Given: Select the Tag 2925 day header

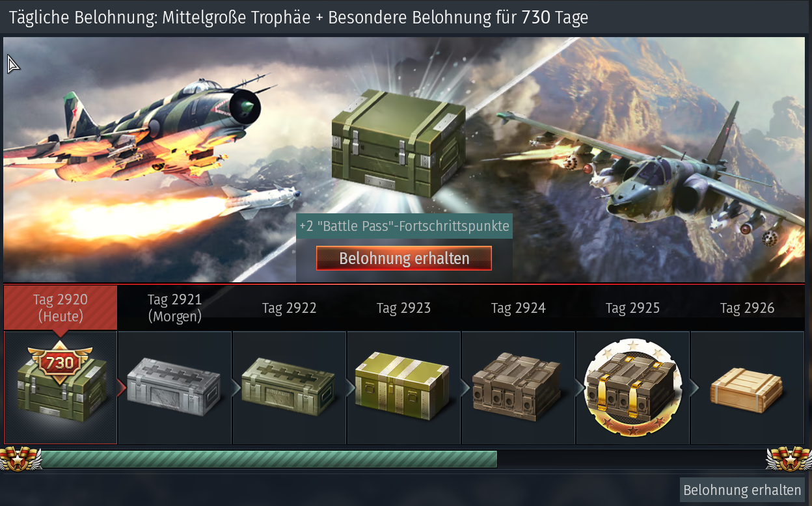Looking at the screenshot, I should tap(632, 308).
